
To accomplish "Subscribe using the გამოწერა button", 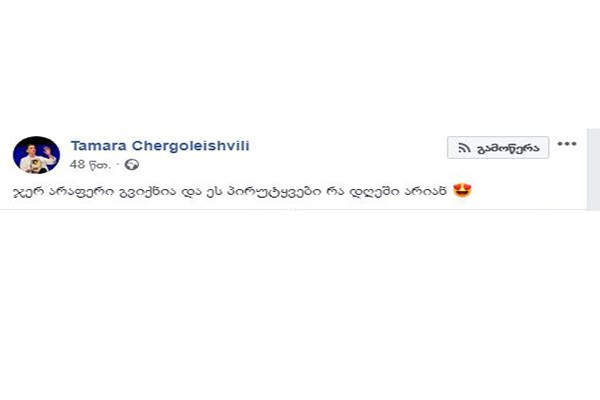I will pyautogui.click(x=498, y=147).
